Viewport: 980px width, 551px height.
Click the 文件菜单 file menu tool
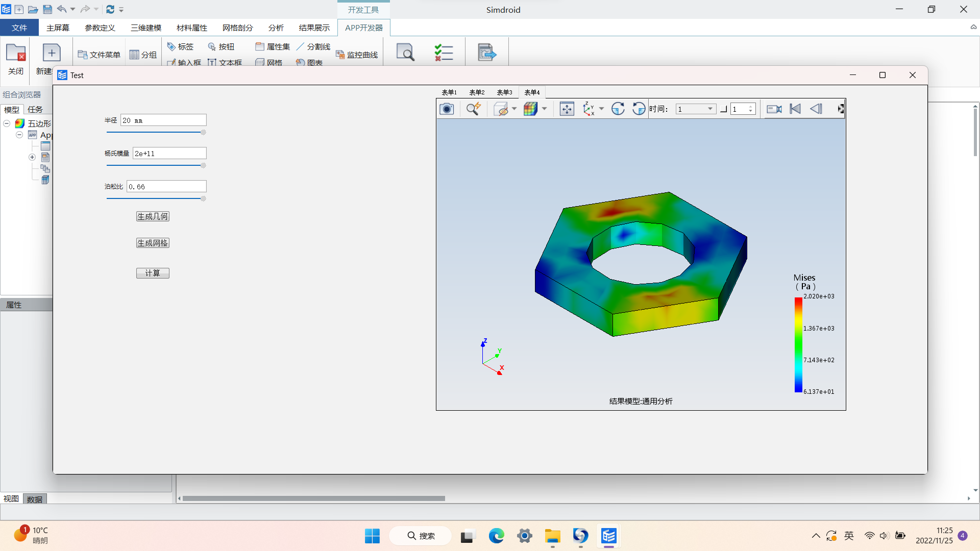coord(99,55)
